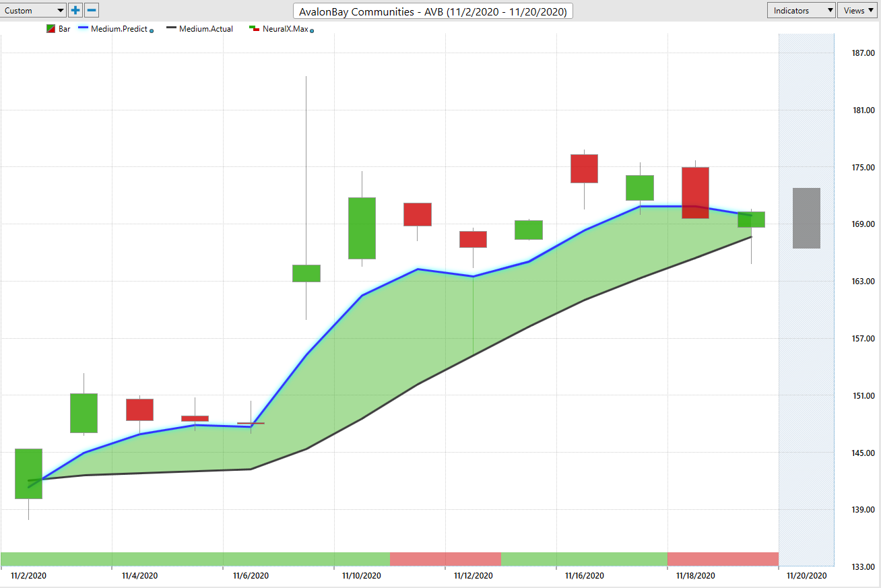Click the 11/12/2020 date axis label
The height and width of the screenshot is (588, 881).
tap(474, 576)
